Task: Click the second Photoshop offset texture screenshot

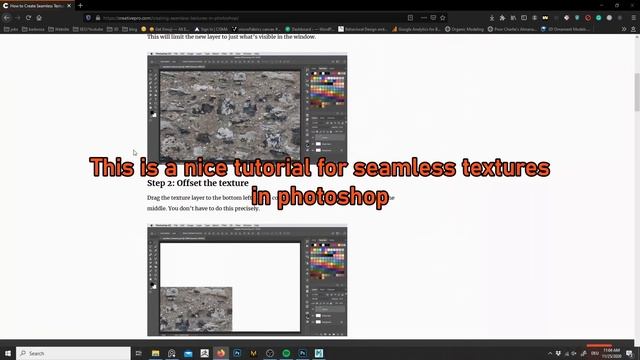Action: click(247, 280)
